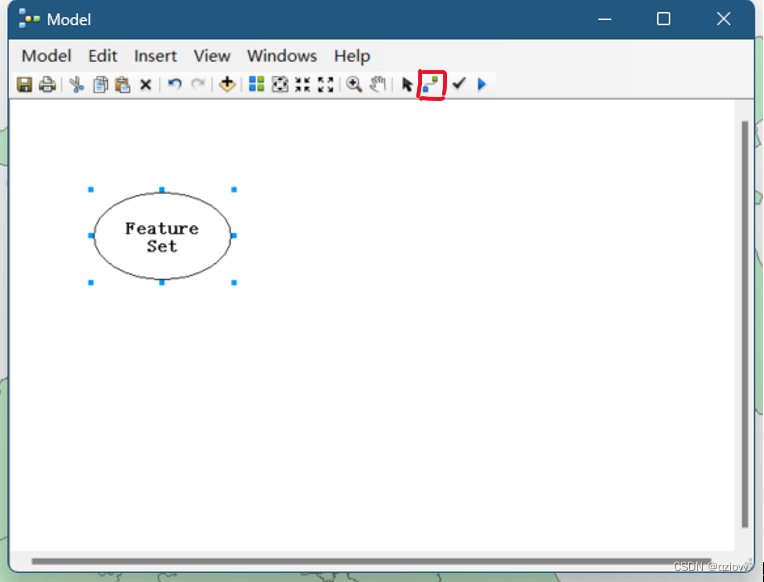This screenshot has height=582, width=764.
Task: Activate the Zoom In magnifier tool
Action: pos(354,84)
